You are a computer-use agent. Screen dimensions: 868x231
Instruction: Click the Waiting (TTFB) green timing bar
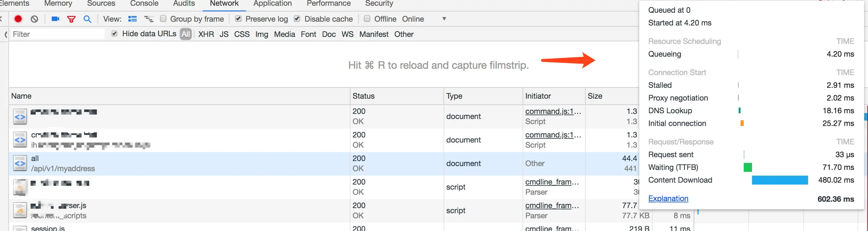point(748,167)
